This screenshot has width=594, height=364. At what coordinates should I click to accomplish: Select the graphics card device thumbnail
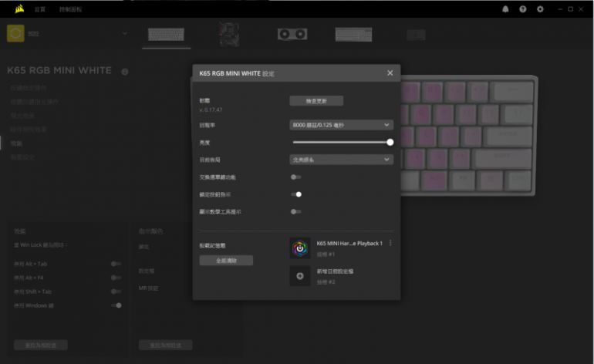292,34
